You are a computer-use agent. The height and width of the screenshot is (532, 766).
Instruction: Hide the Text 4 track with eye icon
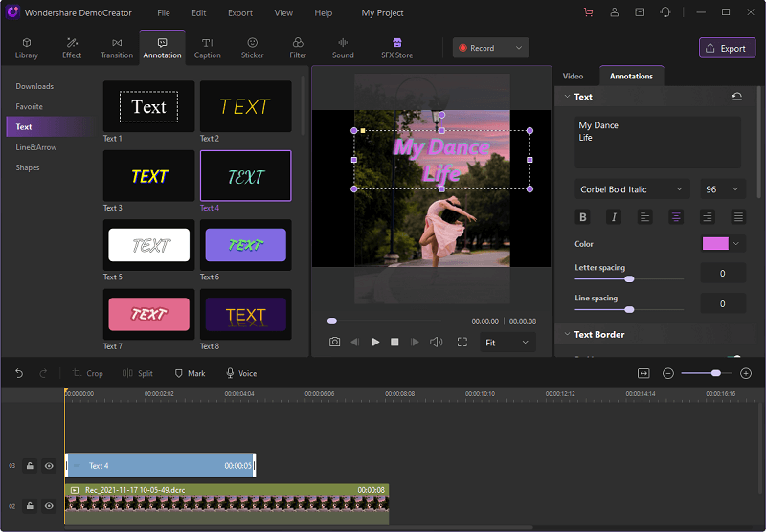point(49,466)
